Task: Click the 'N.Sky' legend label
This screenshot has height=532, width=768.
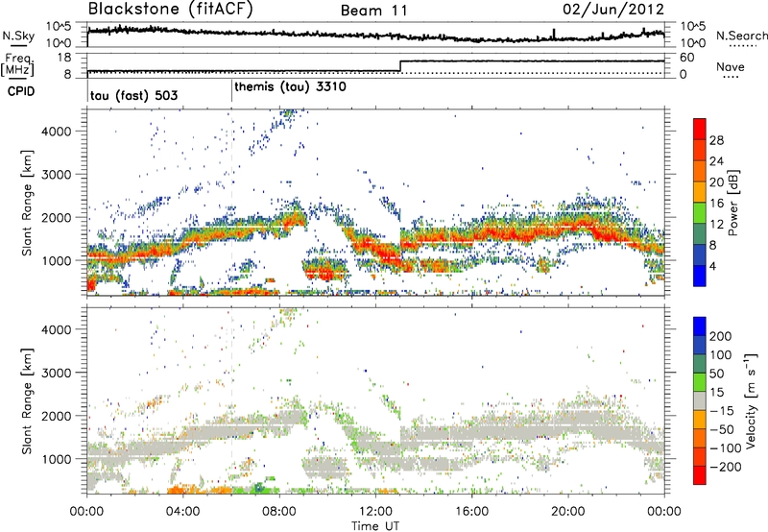Action: [18, 36]
